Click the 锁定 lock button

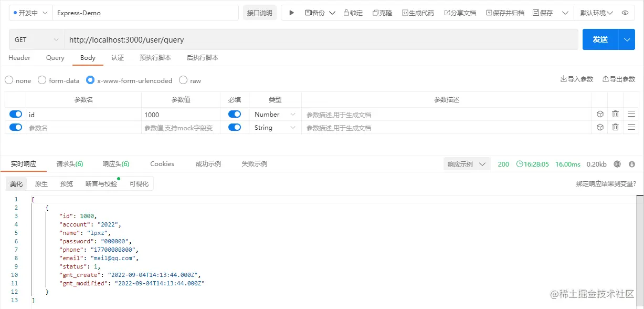click(353, 13)
